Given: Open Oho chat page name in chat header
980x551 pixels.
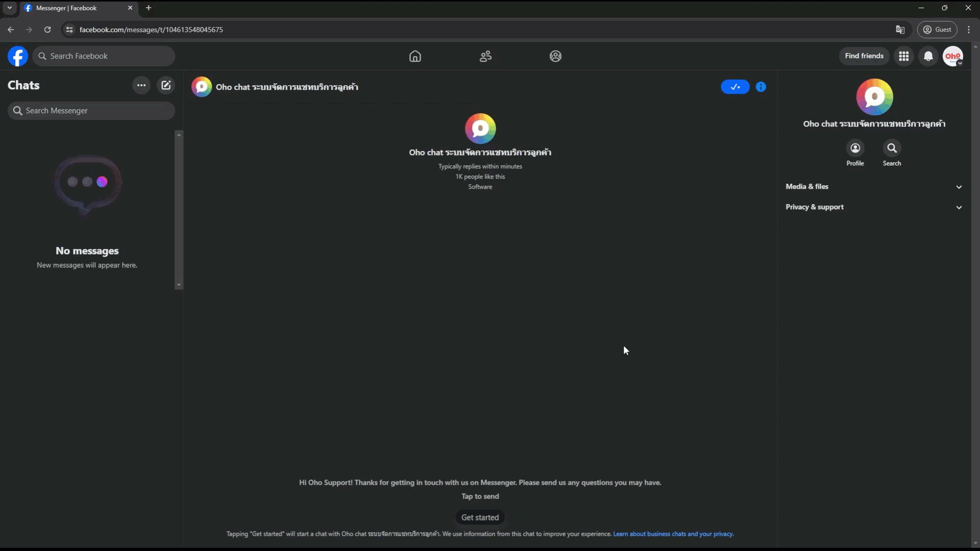Looking at the screenshot, I should click(287, 87).
